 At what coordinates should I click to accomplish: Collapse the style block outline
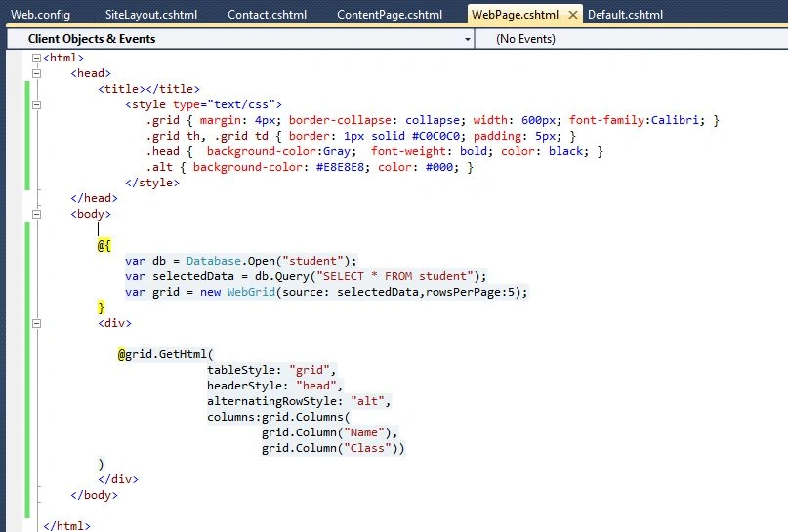[x=36, y=105]
